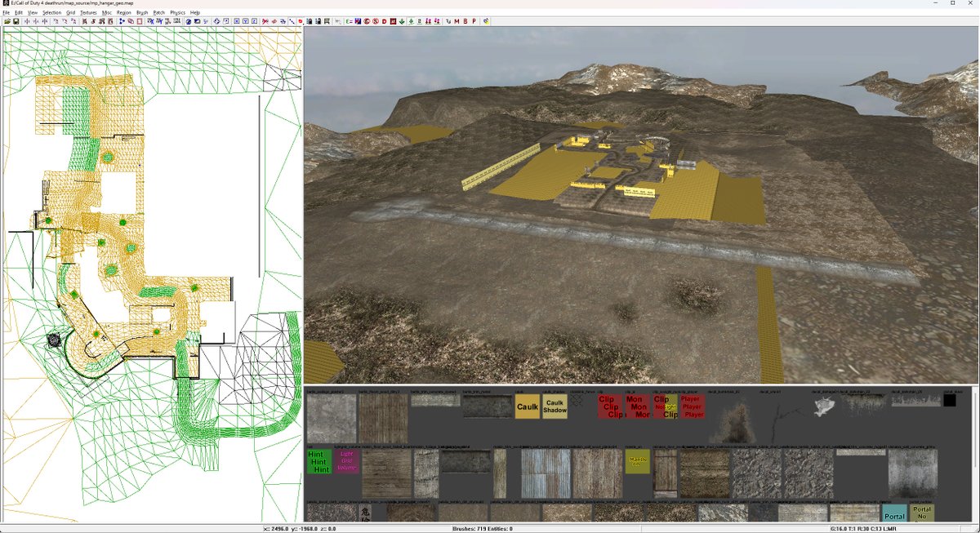This screenshot has width=980, height=533.
Task: Click the hollow red square toolbar icon
Action: pyautogui.click(x=140, y=21)
